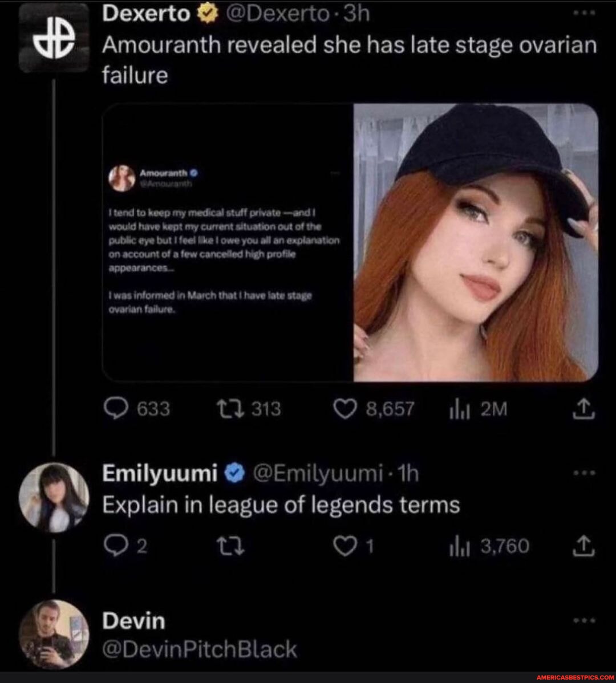Click the retweet icon on Emilyuumi's tweet
616x683 pixels.
[232, 545]
